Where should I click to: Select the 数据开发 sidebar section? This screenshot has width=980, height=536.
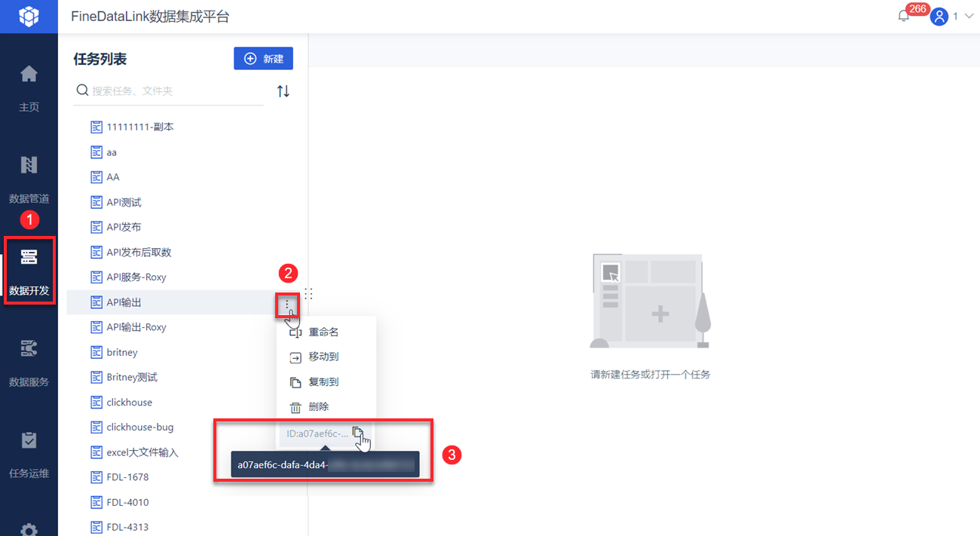tap(29, 270)
